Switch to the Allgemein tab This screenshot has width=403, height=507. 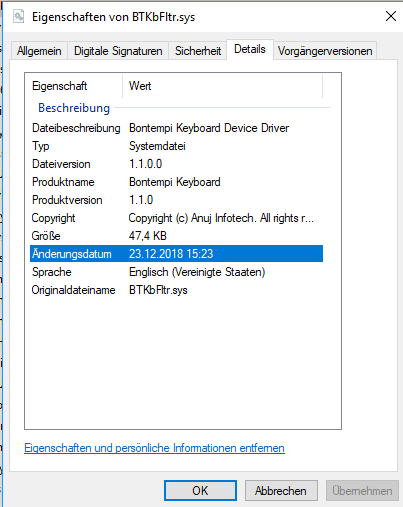coord(39,51)
